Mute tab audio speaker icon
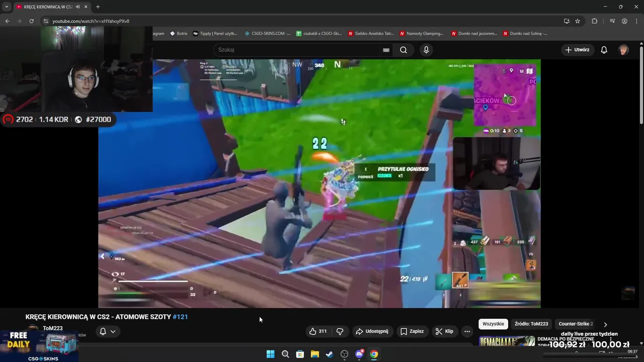This screenshot has height=362, width=644. pyautogui.click(x=77, y=7)
